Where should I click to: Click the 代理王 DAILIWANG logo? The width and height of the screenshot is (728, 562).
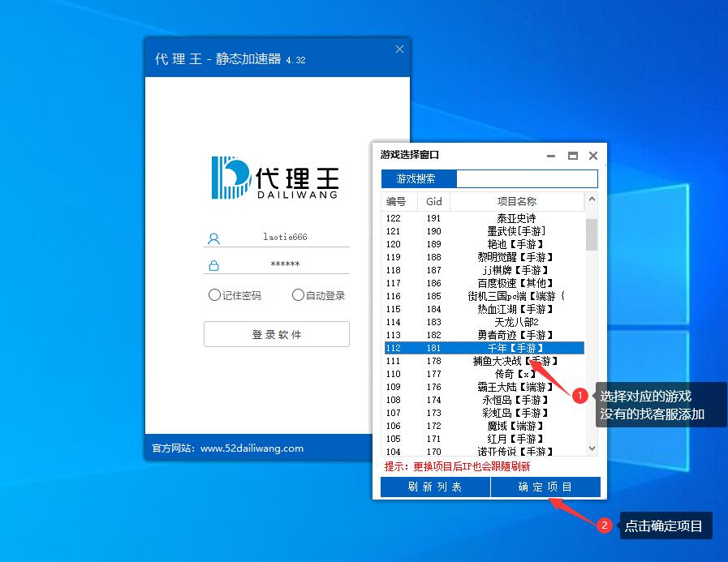[x=275, y=178]
